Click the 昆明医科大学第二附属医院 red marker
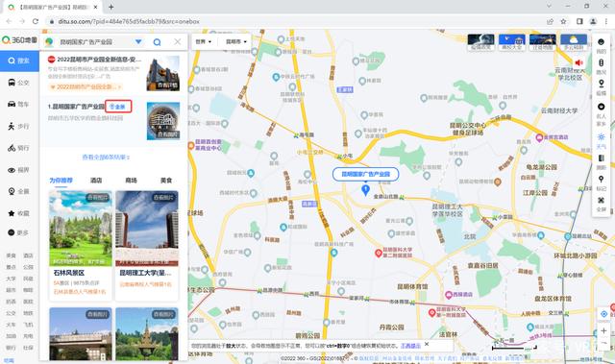 click(378, 253)
